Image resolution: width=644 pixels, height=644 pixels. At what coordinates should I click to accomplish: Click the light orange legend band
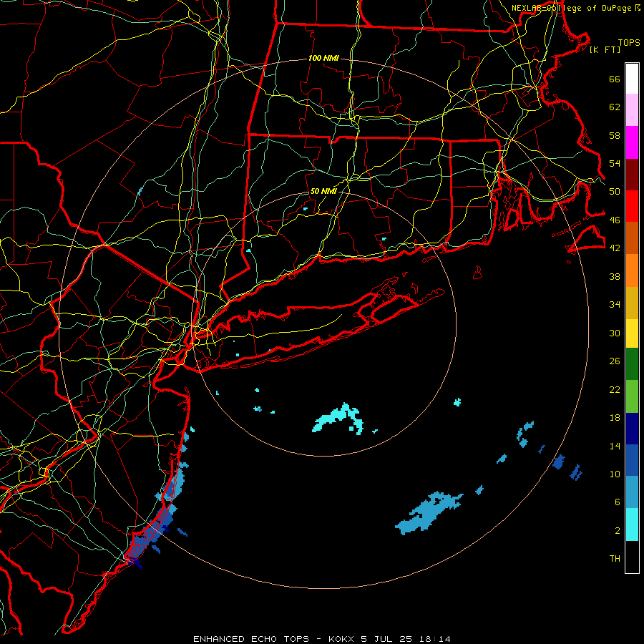(x=632, y=270)
